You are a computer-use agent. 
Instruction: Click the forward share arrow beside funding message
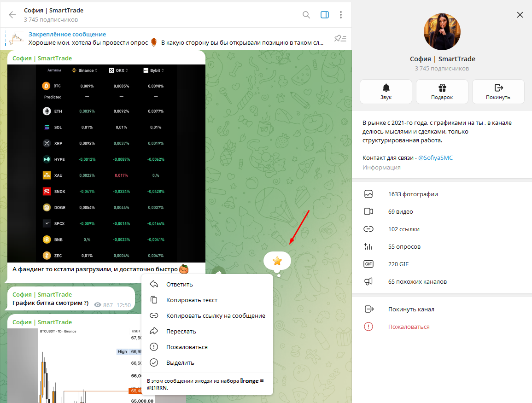click(218, 272)
